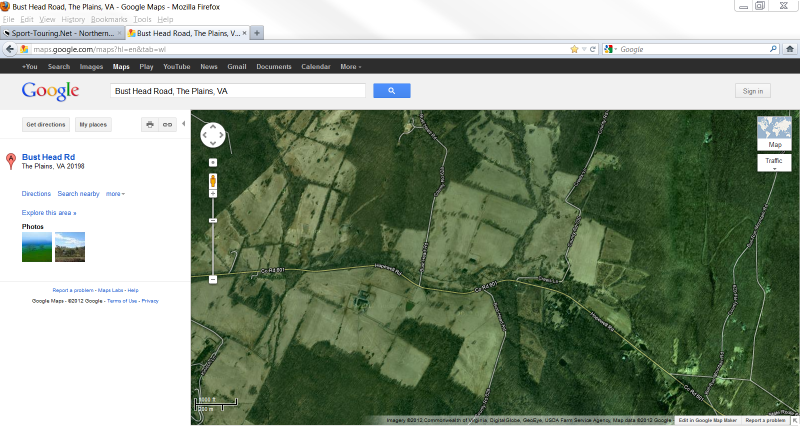The width and height of the screenshot is (800, 426).
Task: Open the Help menu
Action: click(x=165, y=19)
